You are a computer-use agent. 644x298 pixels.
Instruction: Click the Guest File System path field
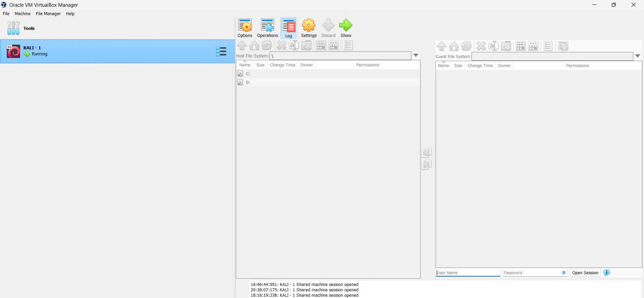point(552,56)
